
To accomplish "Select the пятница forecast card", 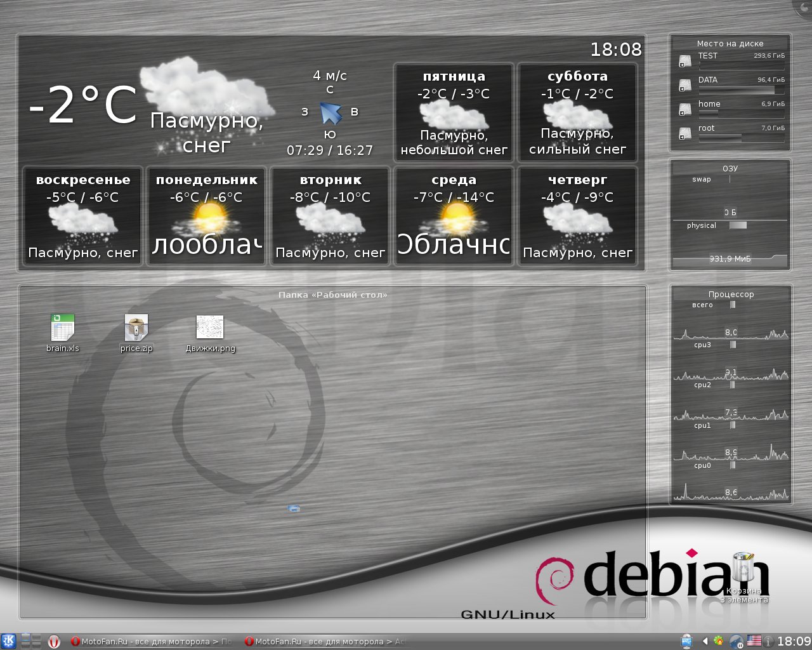I will 454,113.
